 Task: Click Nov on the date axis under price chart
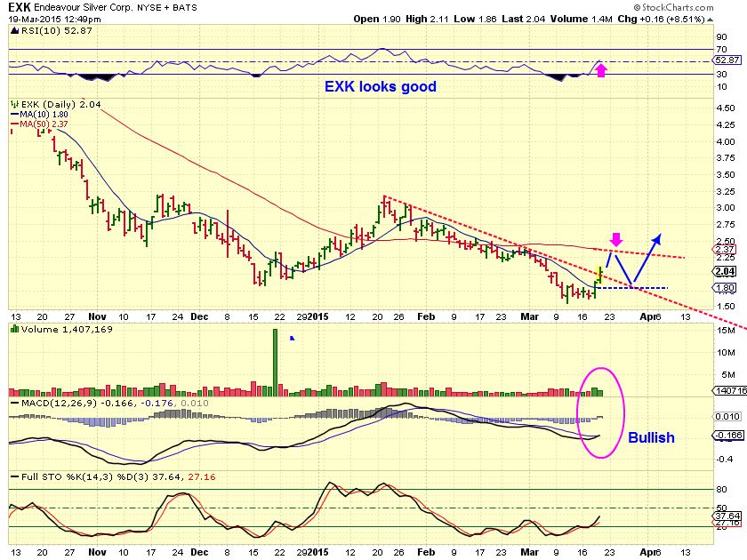pyautogui.click(x=97, y=316)
